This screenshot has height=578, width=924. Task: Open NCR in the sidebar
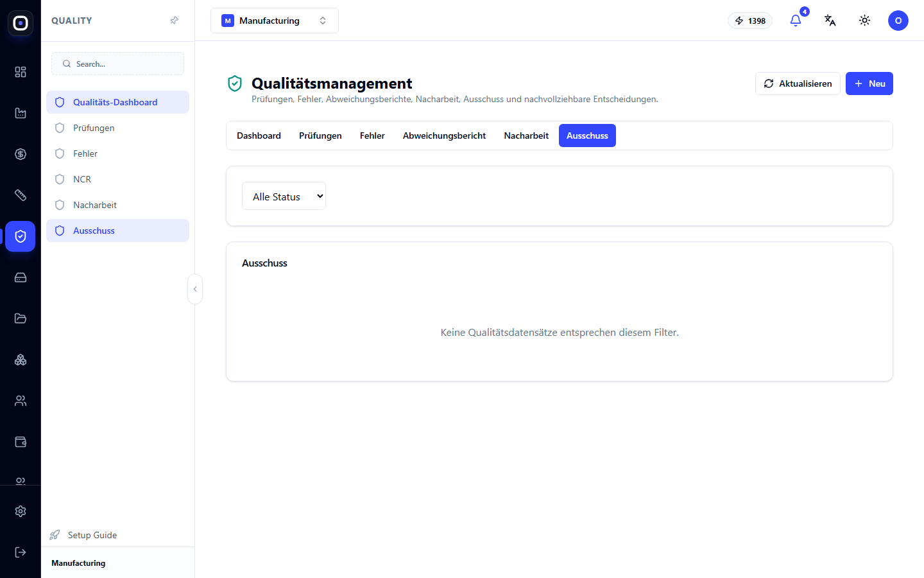click(x=117, y=179)
